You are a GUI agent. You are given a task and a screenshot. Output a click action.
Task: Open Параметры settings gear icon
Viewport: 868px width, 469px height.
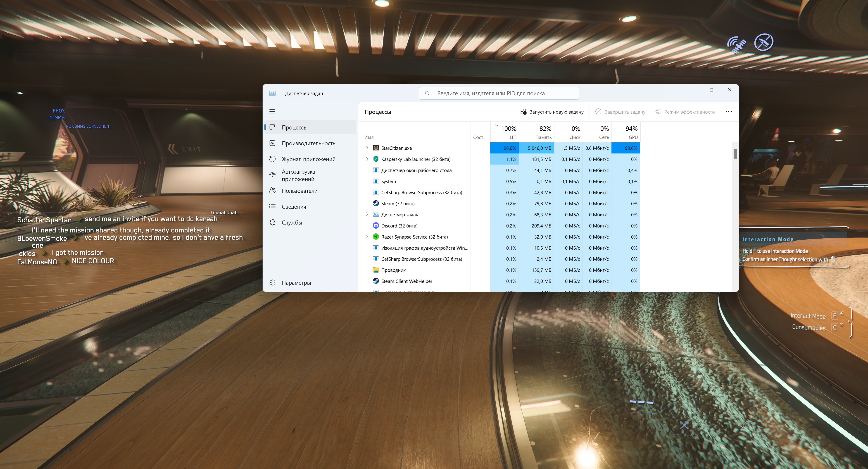point(273,282)
